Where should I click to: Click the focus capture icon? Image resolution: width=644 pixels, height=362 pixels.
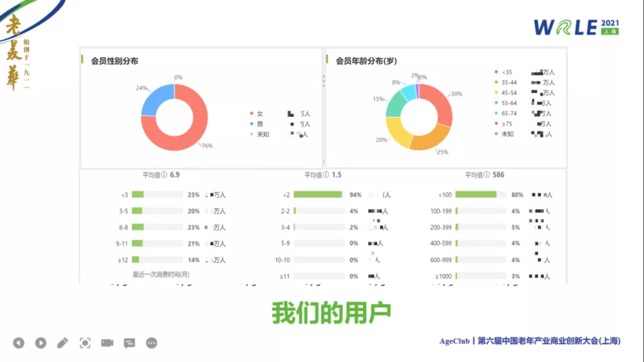(85, 343)
